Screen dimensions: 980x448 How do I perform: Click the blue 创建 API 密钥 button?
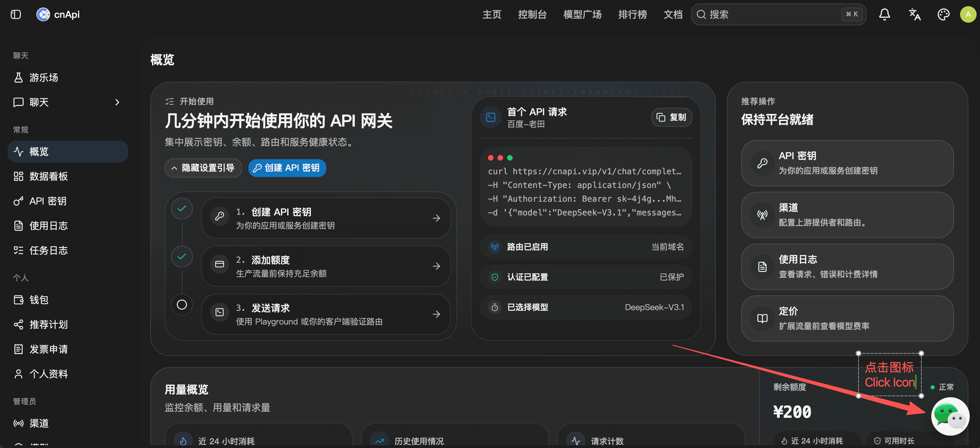[x=287, y=168]
